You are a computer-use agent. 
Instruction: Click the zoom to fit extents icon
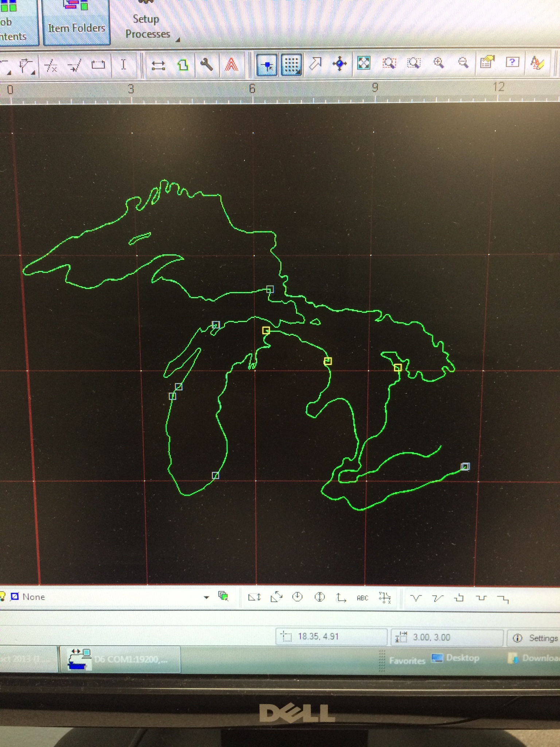364,63
